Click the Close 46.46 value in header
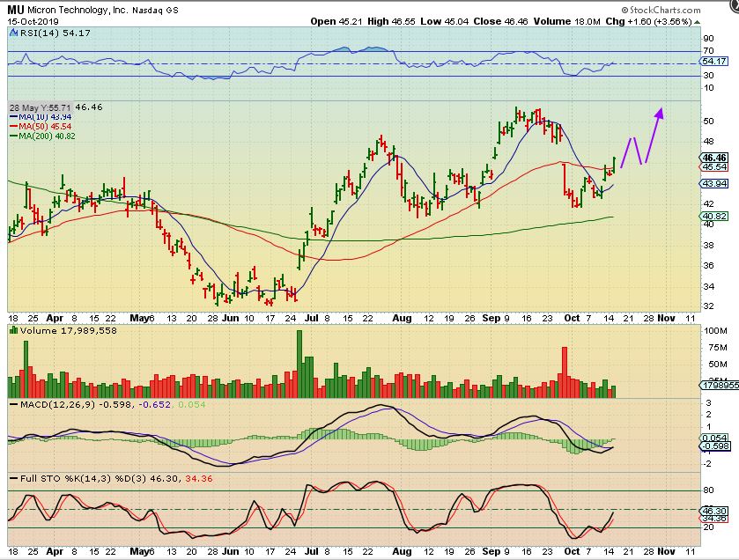 (500, 21)
